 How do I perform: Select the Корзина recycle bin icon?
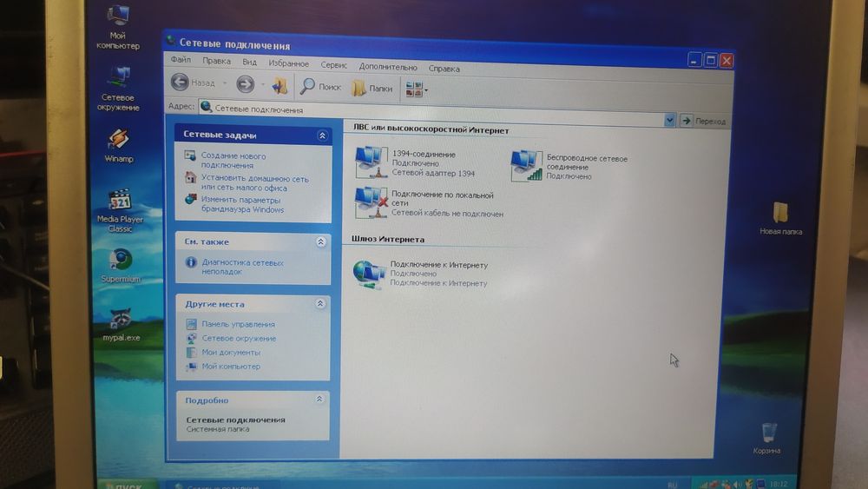(767, 439)
